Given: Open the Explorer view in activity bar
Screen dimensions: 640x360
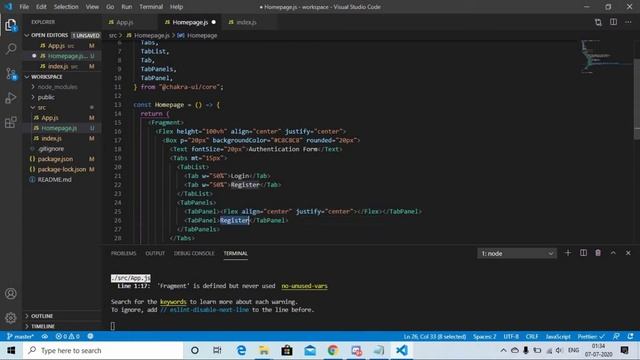Looking at the screenshot, I should (11, 25).
